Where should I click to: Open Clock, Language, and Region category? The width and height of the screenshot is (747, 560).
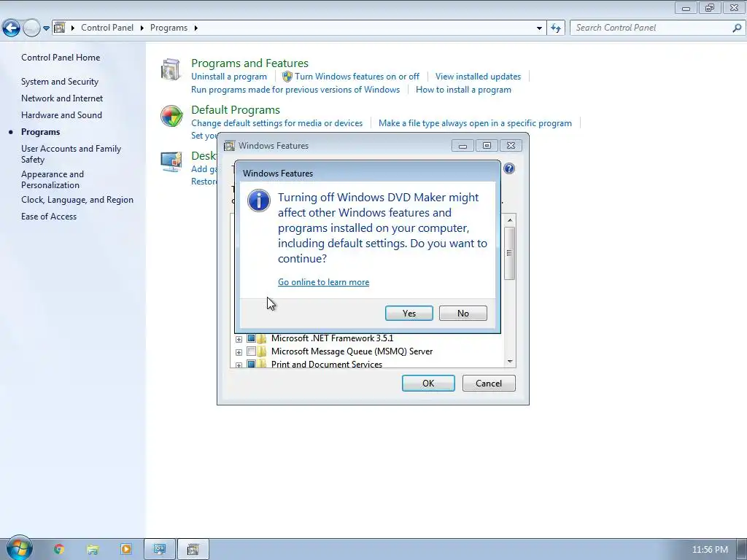point(77,200)
